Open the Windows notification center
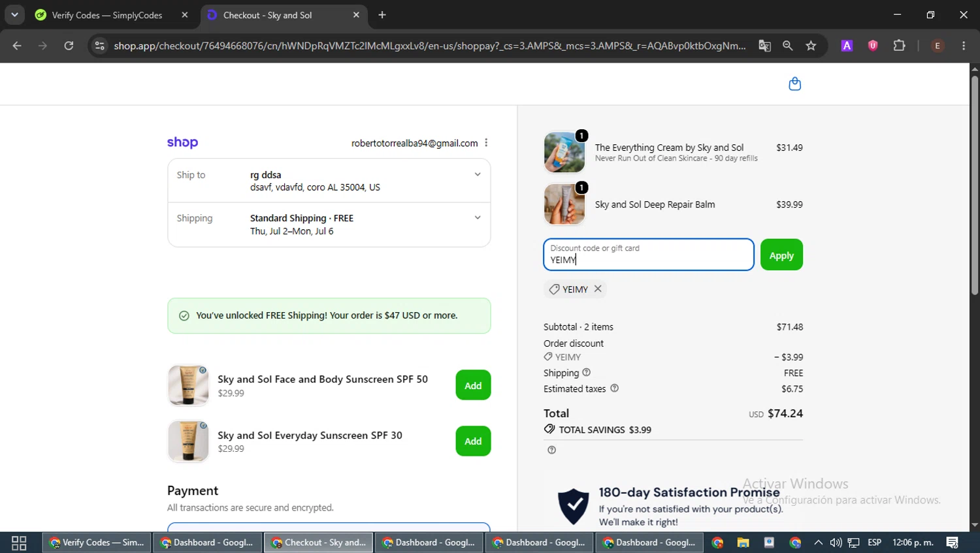Viewport: 980px width, 553px height. tap(953, 543)
